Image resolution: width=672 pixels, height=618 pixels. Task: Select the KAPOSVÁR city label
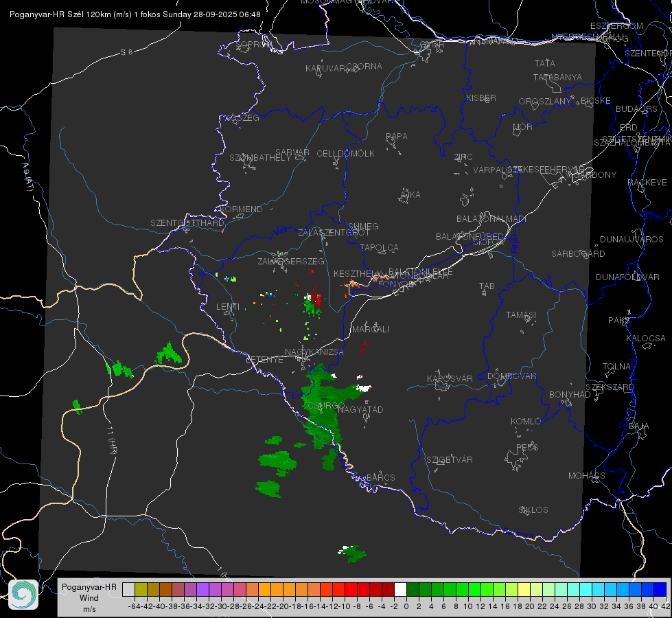coord(450,378)
